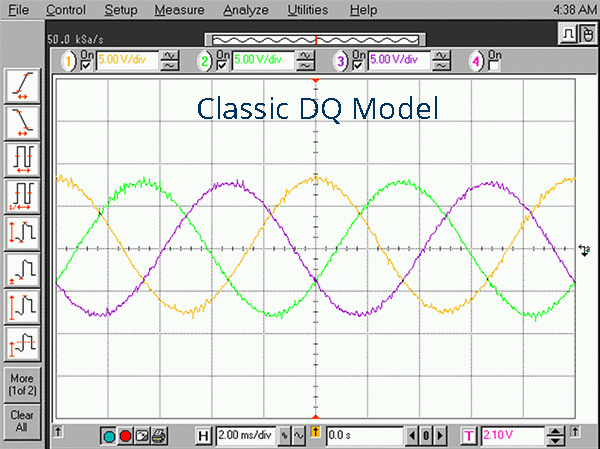Select the period measurement icon
This screenshot has width=600, height=449.
(22, 159)
